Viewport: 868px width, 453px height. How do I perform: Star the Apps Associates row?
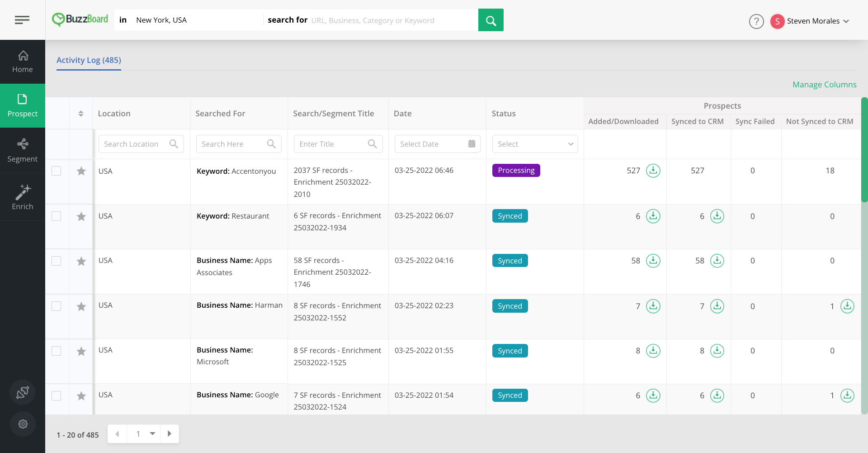coord(81,261)
